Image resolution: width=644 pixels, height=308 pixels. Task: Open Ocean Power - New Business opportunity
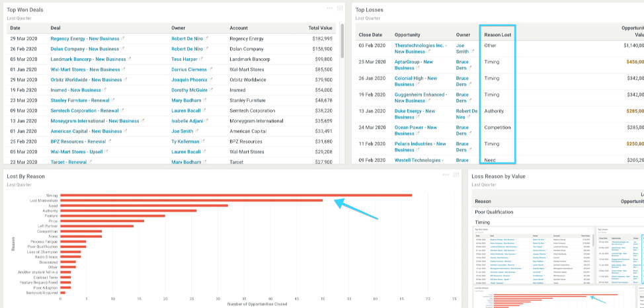pos(416,131)
